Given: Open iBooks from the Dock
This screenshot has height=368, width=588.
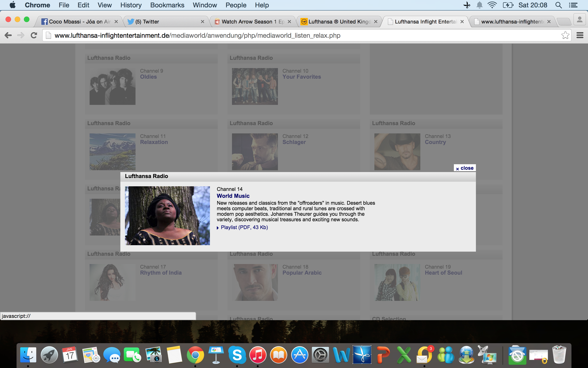Looking at the screenshot, I should [278, 355].
